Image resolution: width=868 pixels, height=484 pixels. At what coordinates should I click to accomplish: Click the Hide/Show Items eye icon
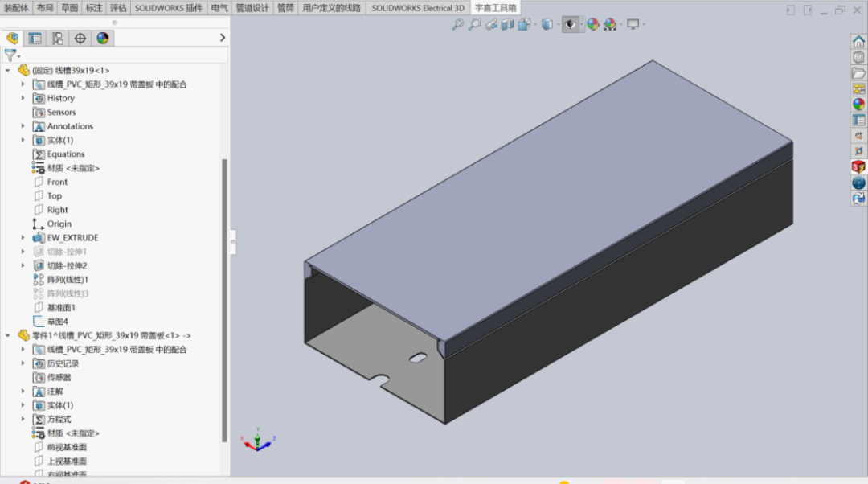(x=570, y=24)
